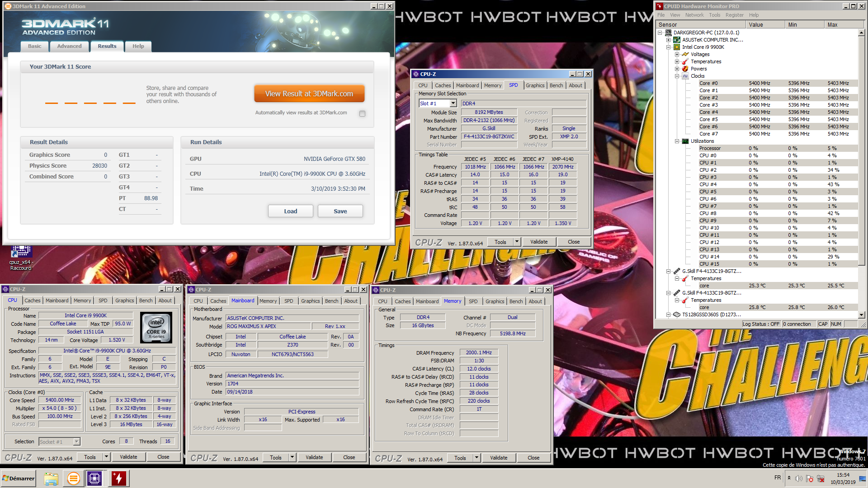
Task: Click the HWMonitor lightning taskbar icon
Action: (118, 479)
